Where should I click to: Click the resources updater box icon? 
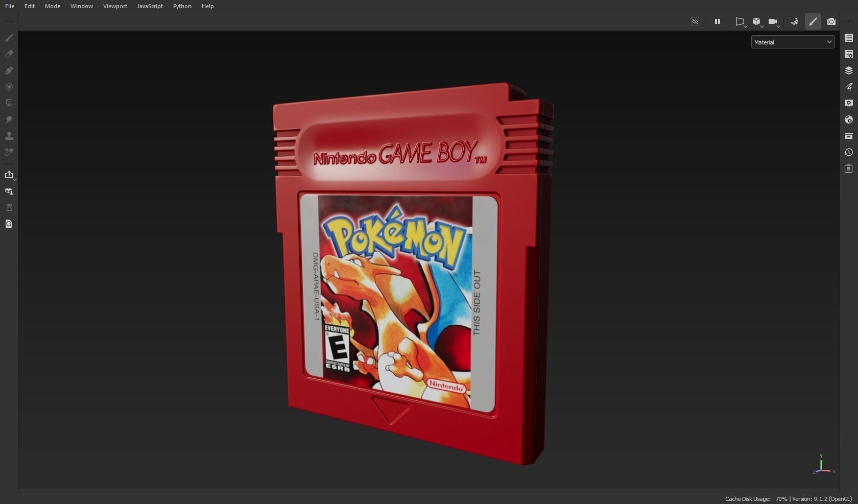tap(9, 191)
